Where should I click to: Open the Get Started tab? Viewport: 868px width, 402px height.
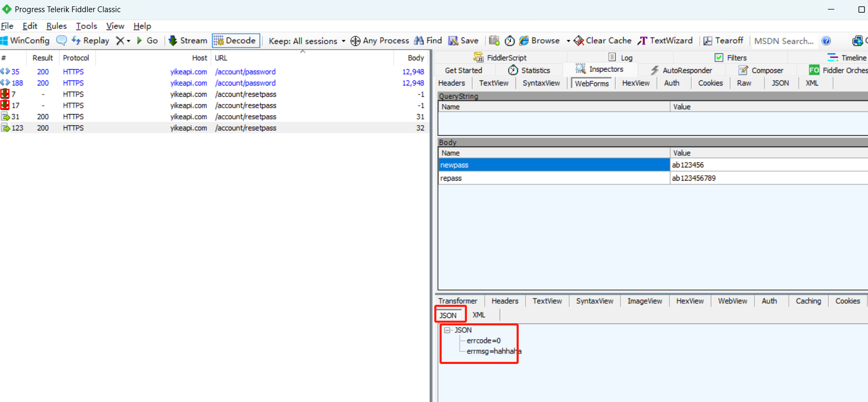click(x=463, y=70)
